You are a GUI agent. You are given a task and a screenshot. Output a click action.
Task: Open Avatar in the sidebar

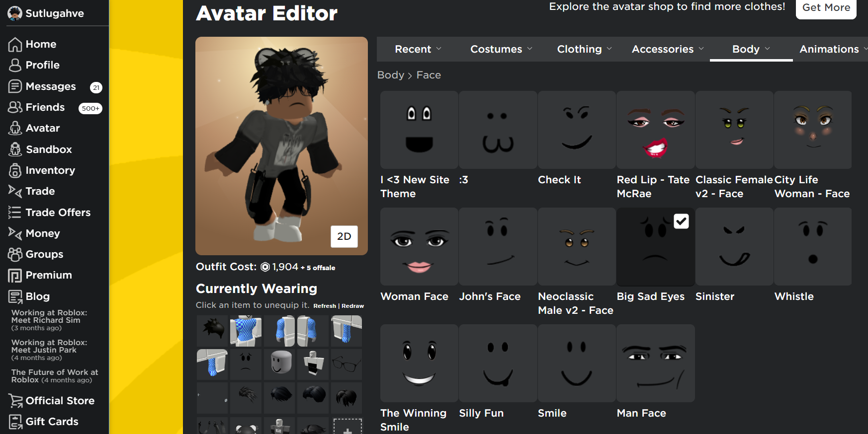coord(34,128)
